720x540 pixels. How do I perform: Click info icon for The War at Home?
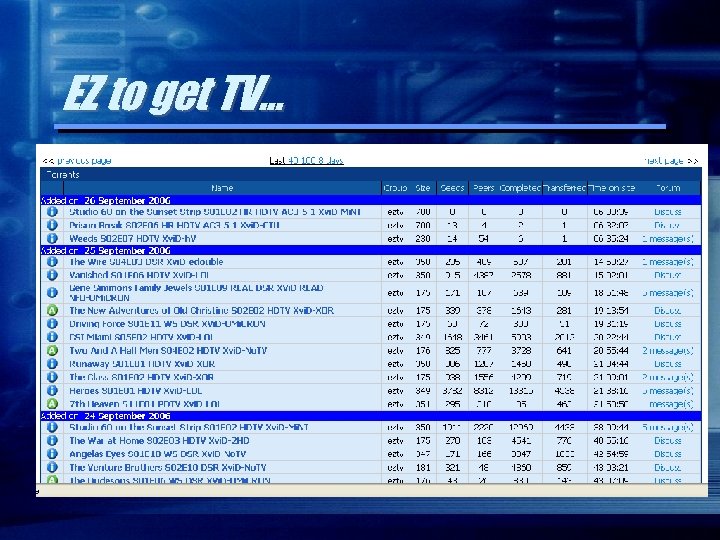(52, 440)
